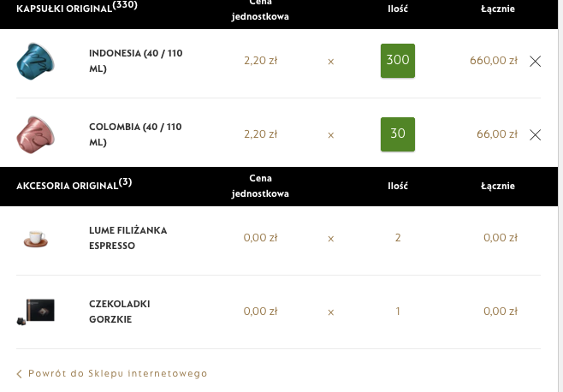
Task: Click the Czekoladki Gorzkie quantity 1
Action: click(x=398, y=312)
